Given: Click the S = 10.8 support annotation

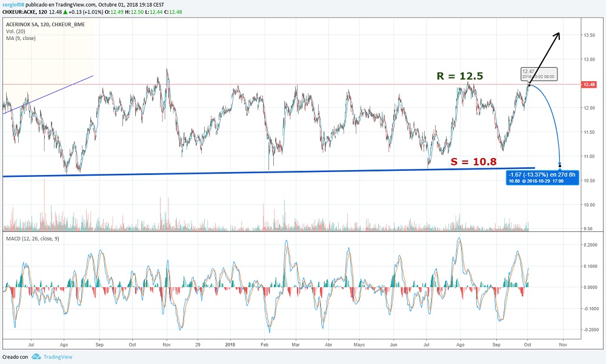Looking at the screenshot, I should point(473,162).
